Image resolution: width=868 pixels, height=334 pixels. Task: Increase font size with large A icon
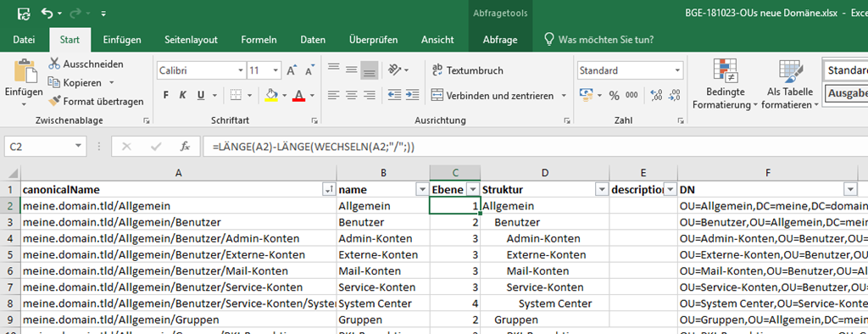(292, 71)
